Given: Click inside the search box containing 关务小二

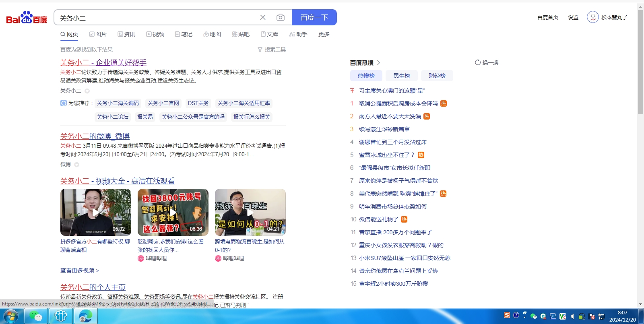Looking at the screenshot, I should tap(157, 17).
